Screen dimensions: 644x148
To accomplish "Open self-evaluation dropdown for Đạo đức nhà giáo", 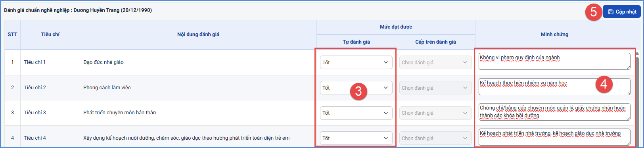I will coord(356,62).
